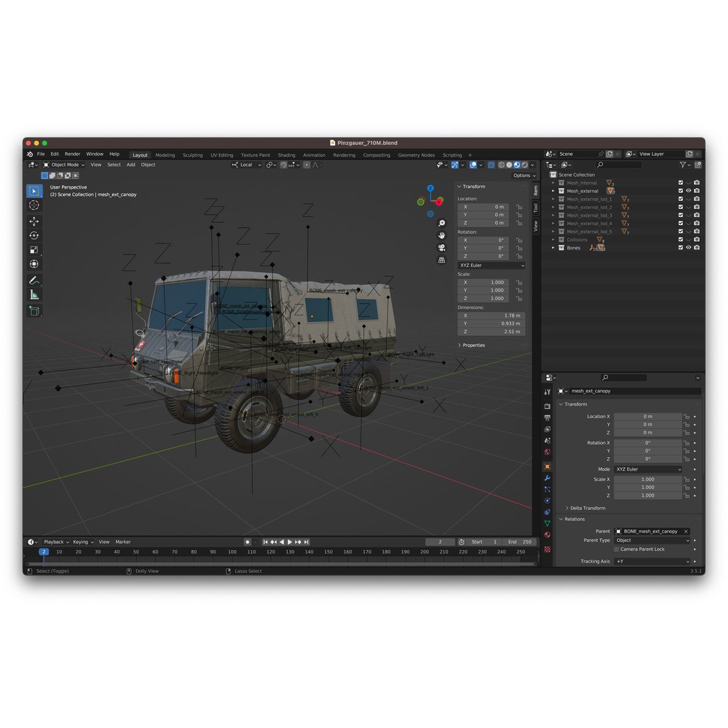Uncheck Mesh_external collection exclude checkbox
The image size is (728, 728).
[681, 191]
